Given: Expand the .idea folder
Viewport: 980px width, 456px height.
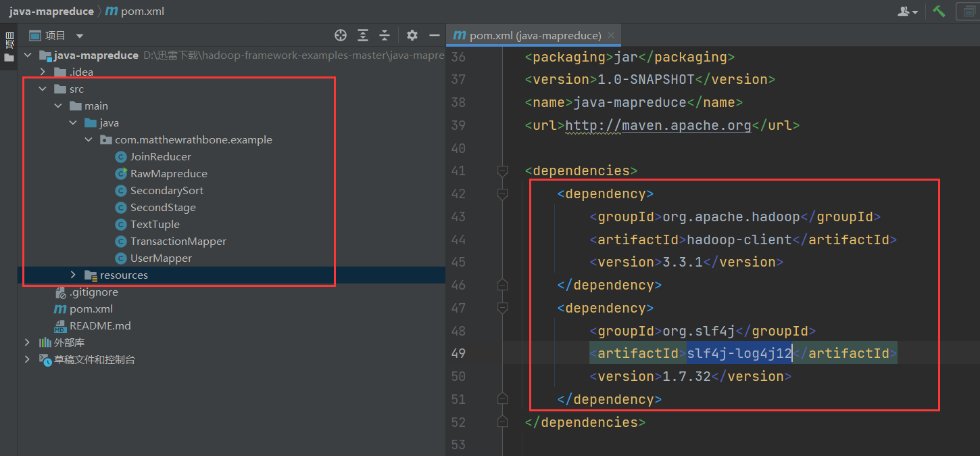Looking at the screenshot, I should coord(43,72).
